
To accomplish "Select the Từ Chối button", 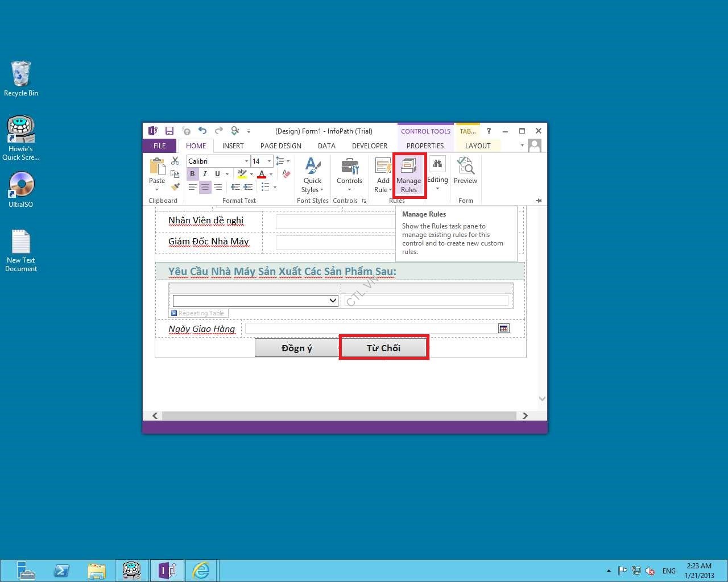I will (x=383, y=348).
